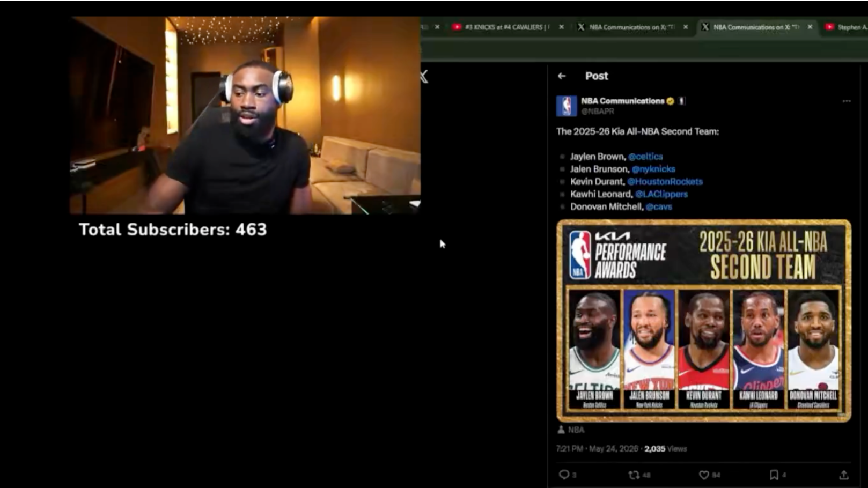Open the @nyknicks mention link
This screenshot has width=868, height=488.
[653, 169]
